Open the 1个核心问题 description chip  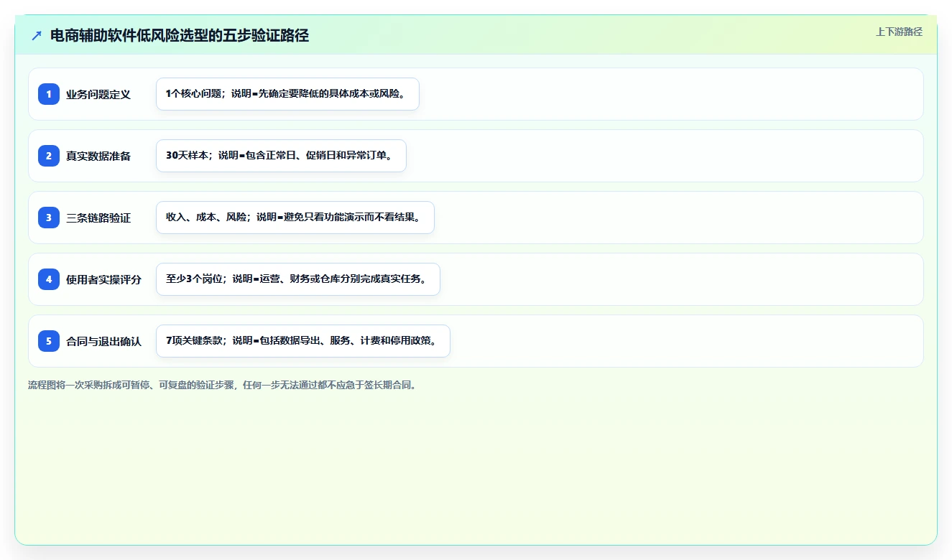287,94
